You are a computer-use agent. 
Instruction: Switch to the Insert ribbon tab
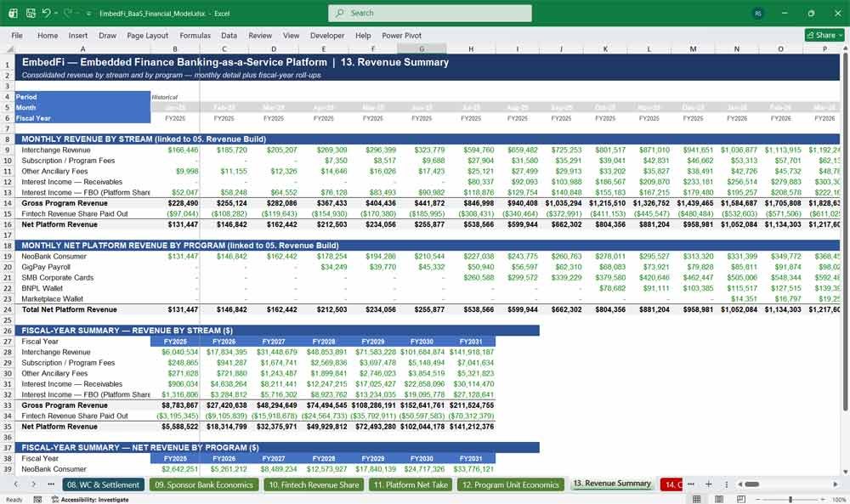pyautogui.click(x=78, y=35)
